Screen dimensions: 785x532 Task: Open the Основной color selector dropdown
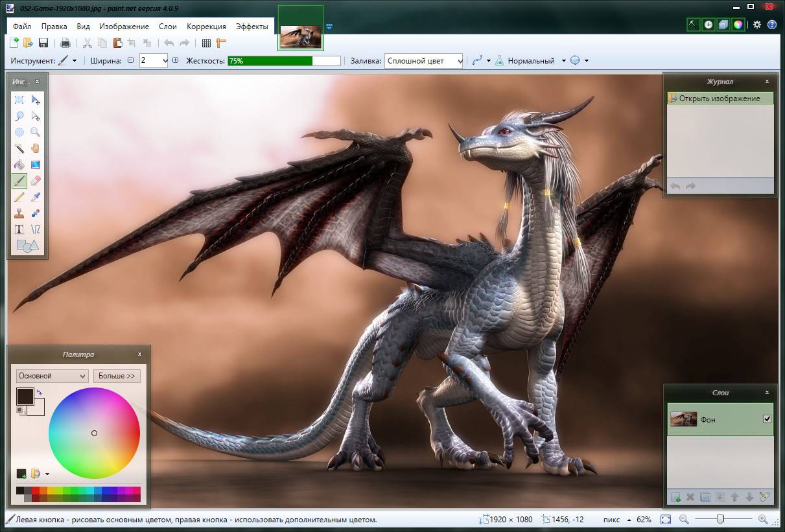pos(52,376)
